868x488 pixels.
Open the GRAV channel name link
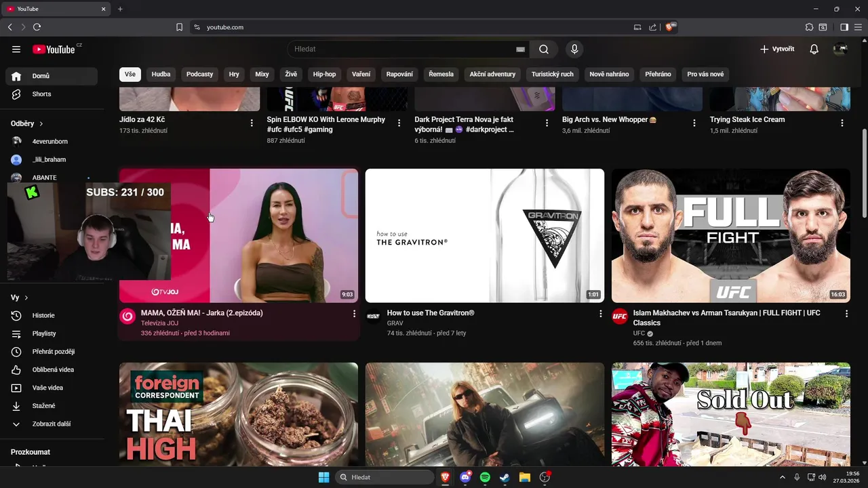(x=395, y=323)
